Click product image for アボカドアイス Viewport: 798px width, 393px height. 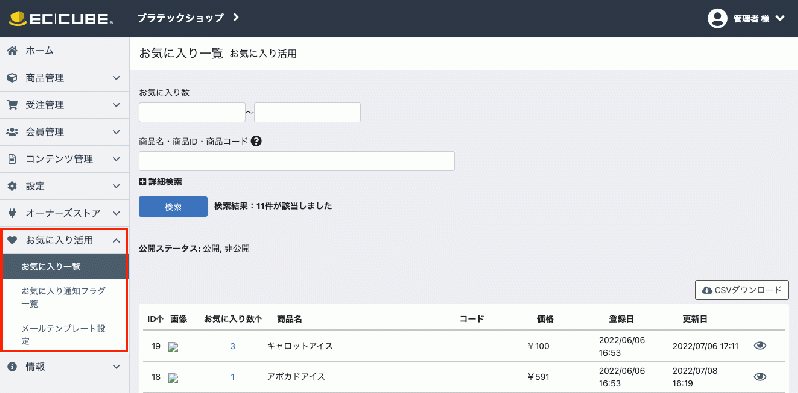(x=174, y=378)
